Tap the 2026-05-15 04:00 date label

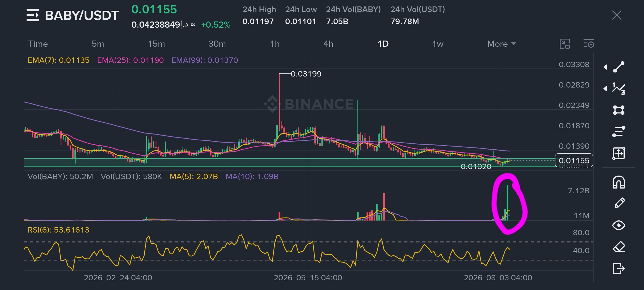click(308, 278)
